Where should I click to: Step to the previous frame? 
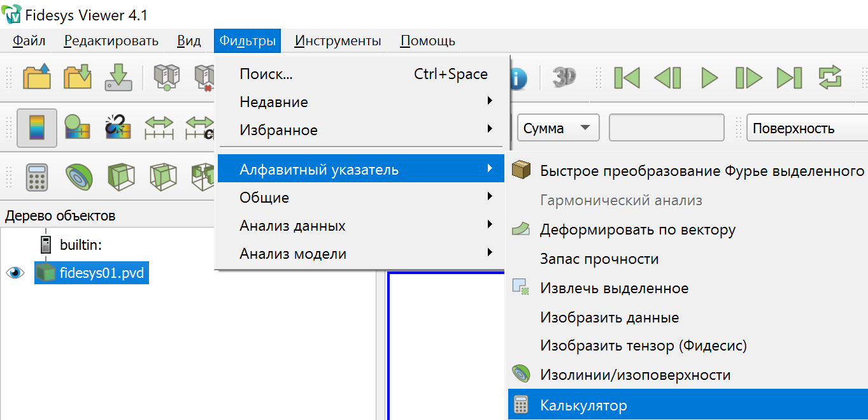click(667, 78)
